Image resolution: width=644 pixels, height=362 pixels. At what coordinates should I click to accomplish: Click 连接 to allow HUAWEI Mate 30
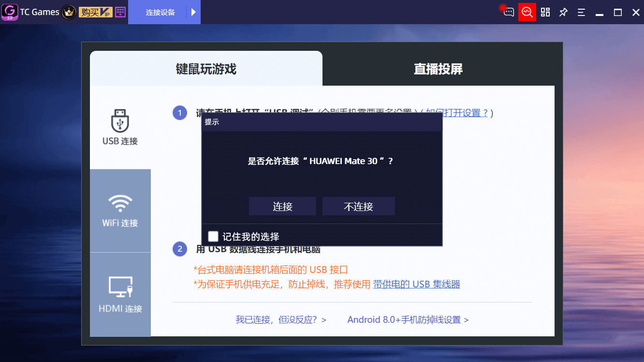pos(282,207)
